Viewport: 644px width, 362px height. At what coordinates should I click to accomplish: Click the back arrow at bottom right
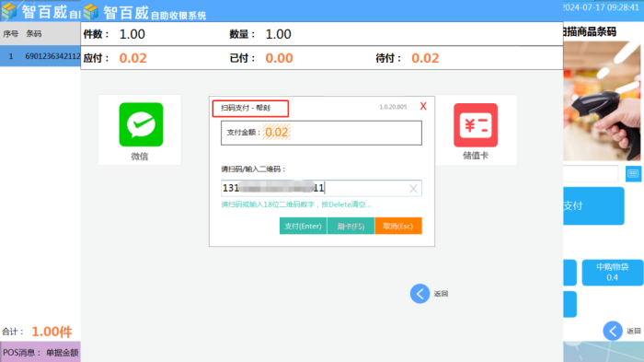click(x=613, y=331)
